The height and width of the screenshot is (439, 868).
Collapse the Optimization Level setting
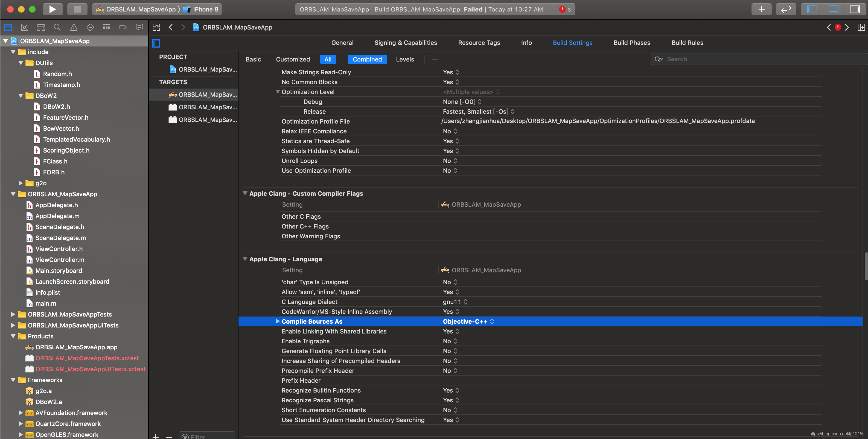coord(278,92)
